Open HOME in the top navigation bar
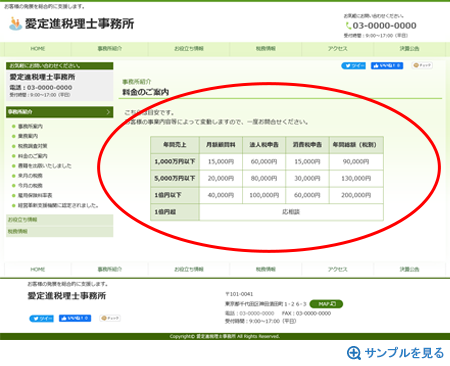The width and height of the screenshot is (450, 366). click(38, 49)
